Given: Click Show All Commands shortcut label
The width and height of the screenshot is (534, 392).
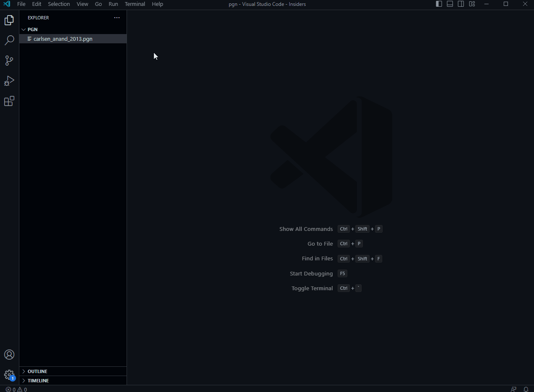Looking at the screenshot, I should click(306, 229).
